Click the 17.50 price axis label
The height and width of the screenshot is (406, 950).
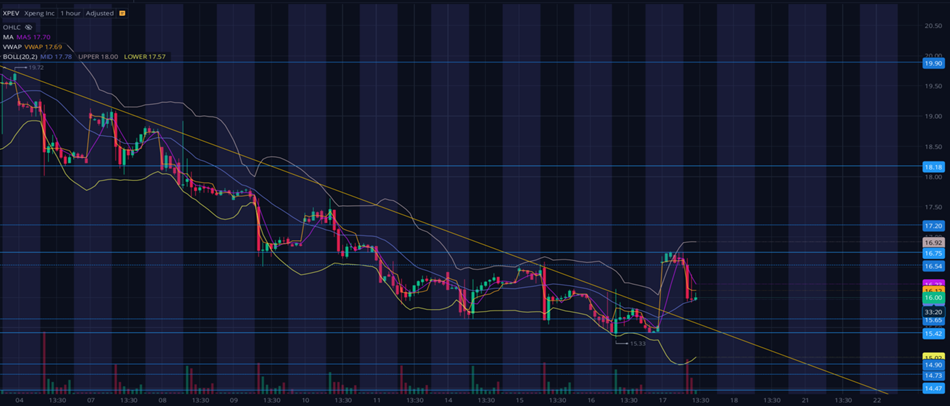click(x=932, y=207)
